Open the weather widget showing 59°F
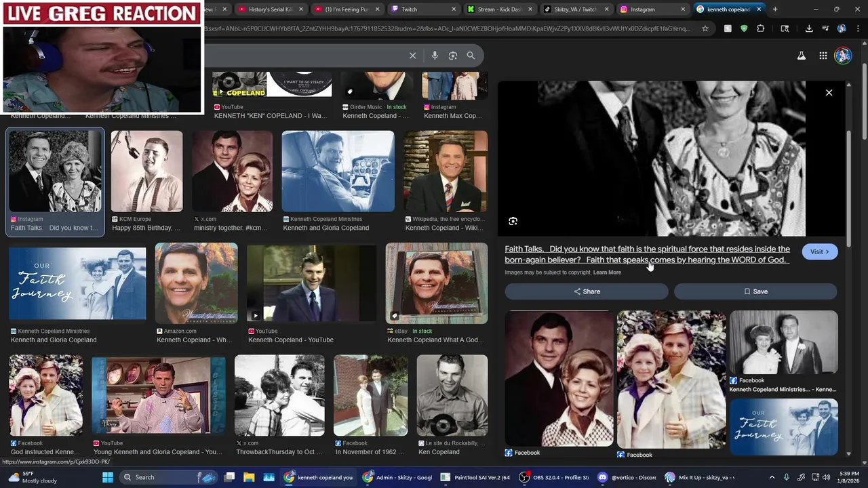The width and height of the screenshot is (868, 488). click(x=33, y=477)
